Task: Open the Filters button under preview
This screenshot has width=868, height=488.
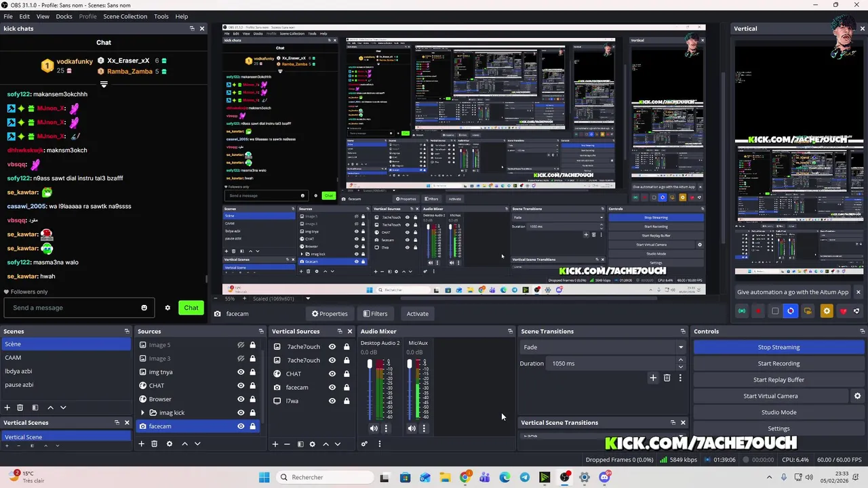Action: [x=375, y=314]
